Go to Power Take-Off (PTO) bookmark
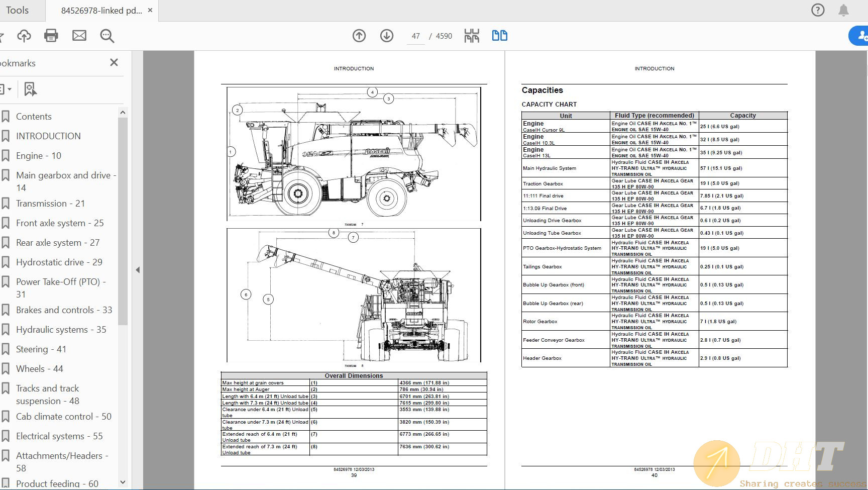 pyautogui.click(x=61, y=288)
